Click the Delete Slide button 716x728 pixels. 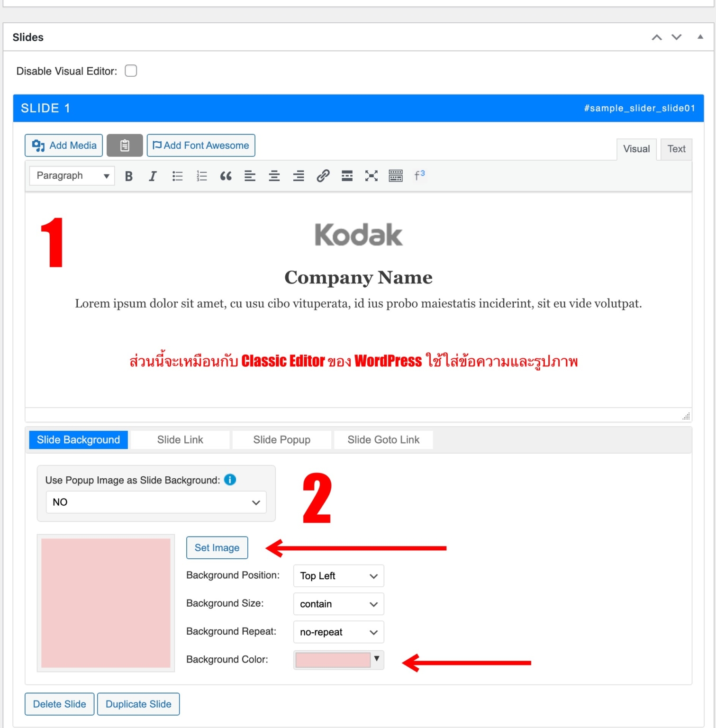(60, 704)
